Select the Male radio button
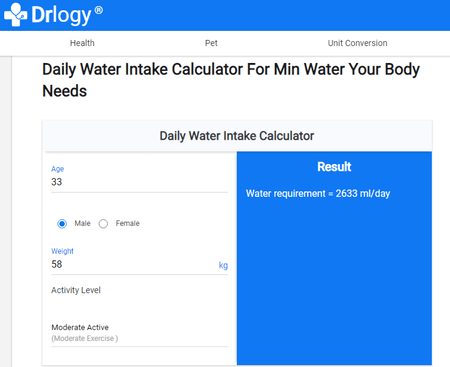This screenshot has width=450, height=367. tap(62, 224)
